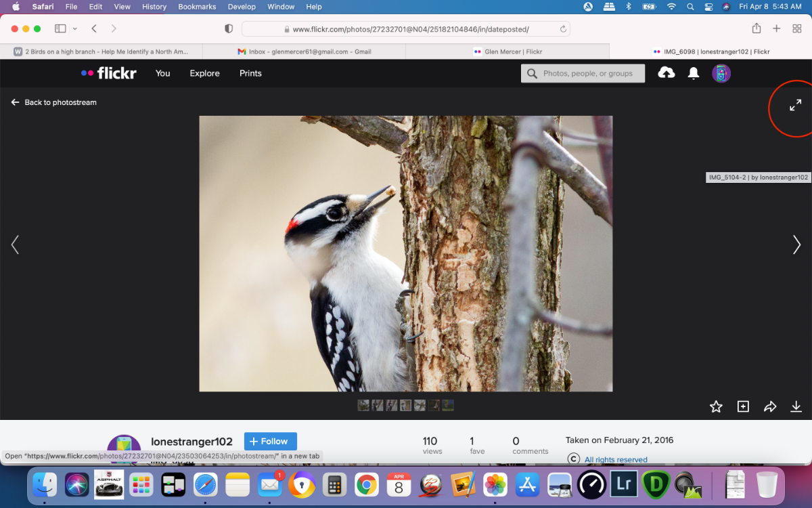The width and height of the screenshot is (812, 508).
Task: Click the Flickr search field
Action: pyautogui.click(x=583, y=73)
